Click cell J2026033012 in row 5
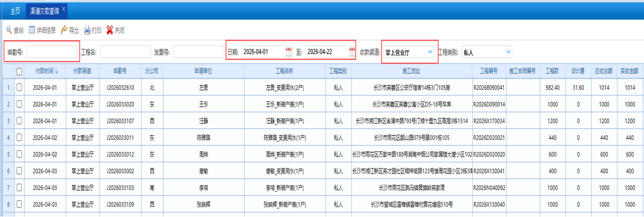Image resolution: width=644 pixels, height=217 pixels. (120, 154)
